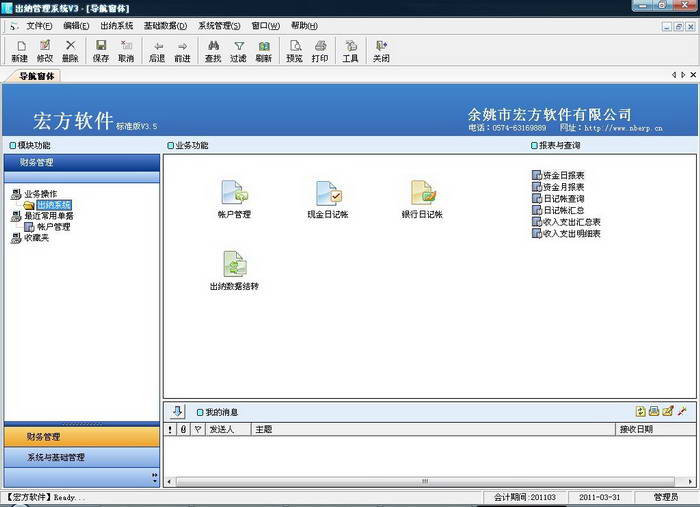700x507 pixels.
Task: Go back with the 后退 toolbar icon
Action: pyautogui.click(x=157, y=51)
